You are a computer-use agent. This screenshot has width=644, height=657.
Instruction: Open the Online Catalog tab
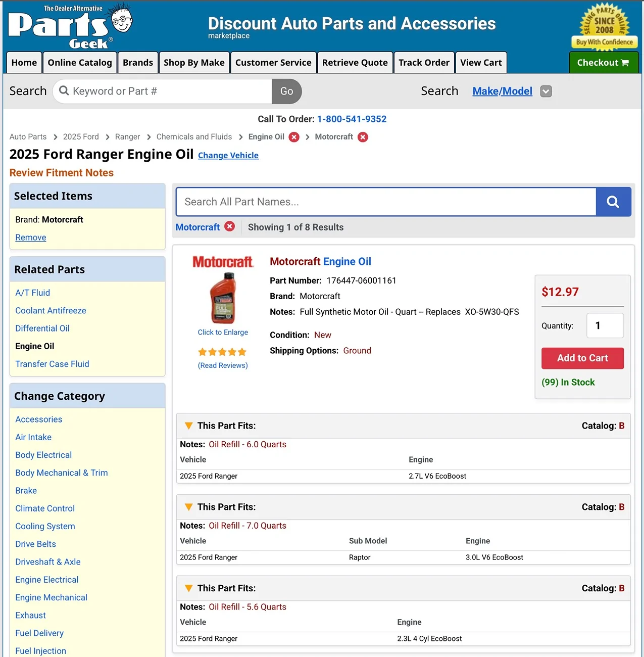click(x=80, y=63)
